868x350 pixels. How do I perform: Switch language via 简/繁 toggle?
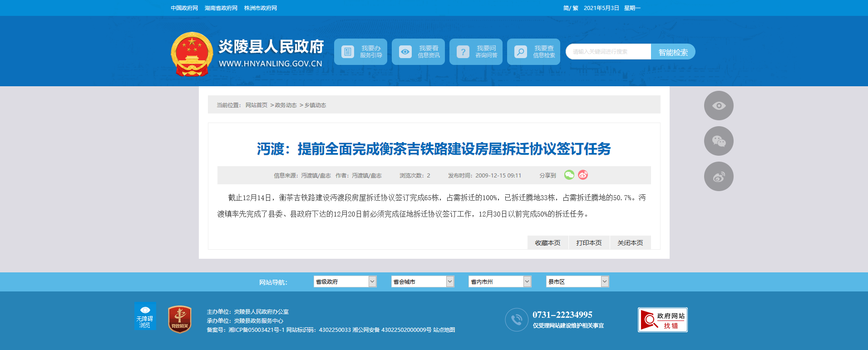point(570,8)
